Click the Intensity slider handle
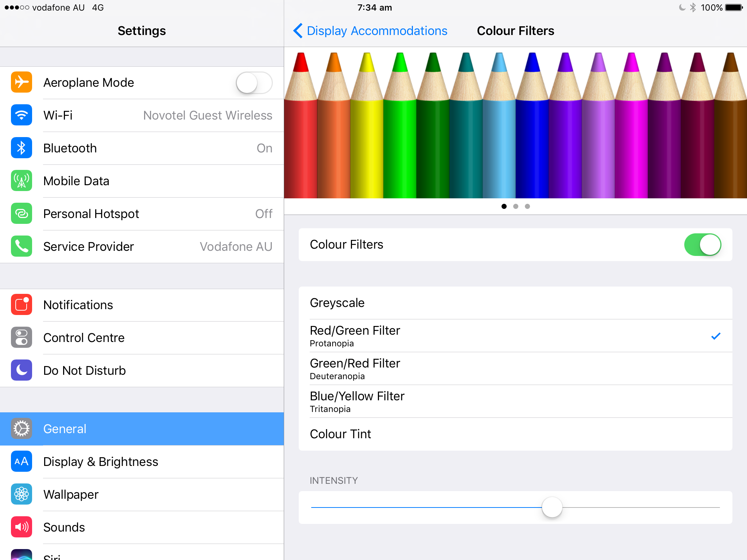The image size is (747, 560). coord(552,507)
